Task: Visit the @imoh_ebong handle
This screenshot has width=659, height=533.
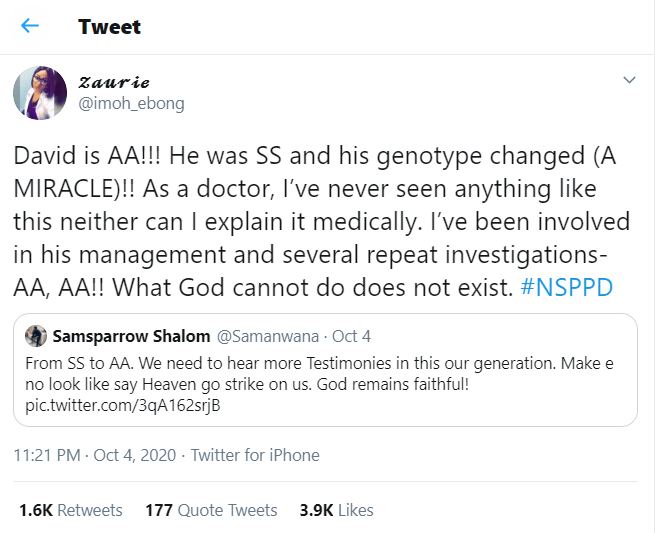Action: pos(130,103)
